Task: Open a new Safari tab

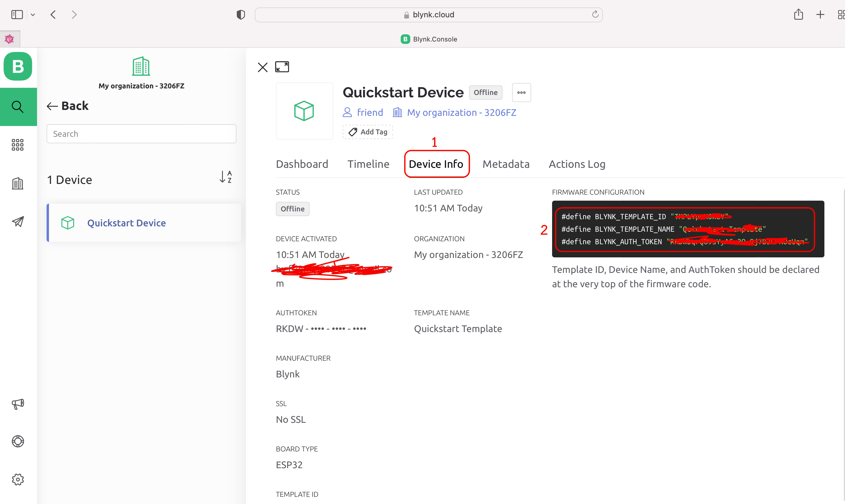Action: point(820,15)
